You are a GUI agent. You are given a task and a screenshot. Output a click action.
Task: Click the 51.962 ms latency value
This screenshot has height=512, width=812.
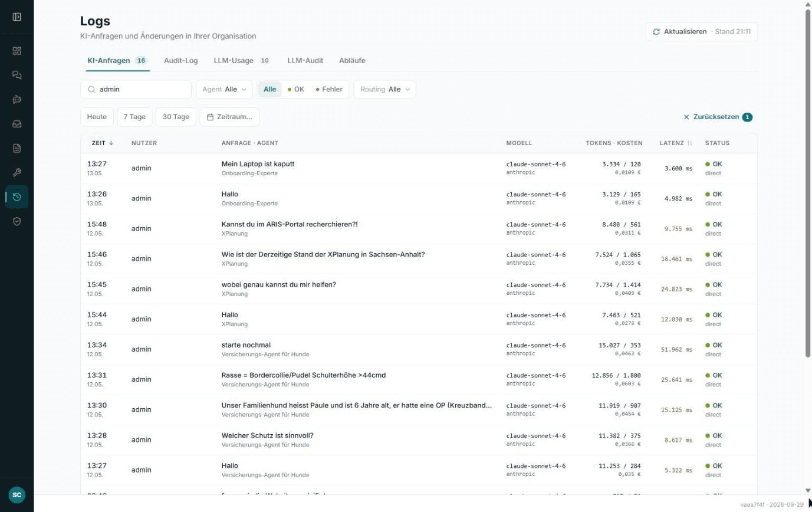676,350
